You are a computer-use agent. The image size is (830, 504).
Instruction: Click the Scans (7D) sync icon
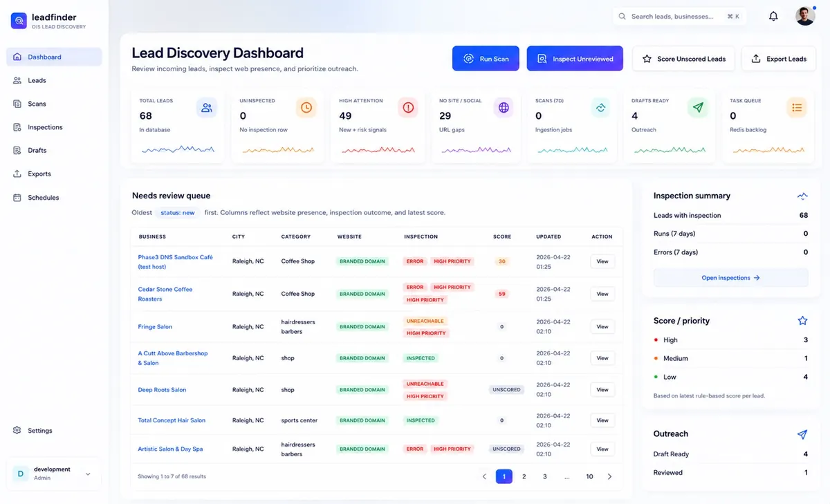coord(600,107)
